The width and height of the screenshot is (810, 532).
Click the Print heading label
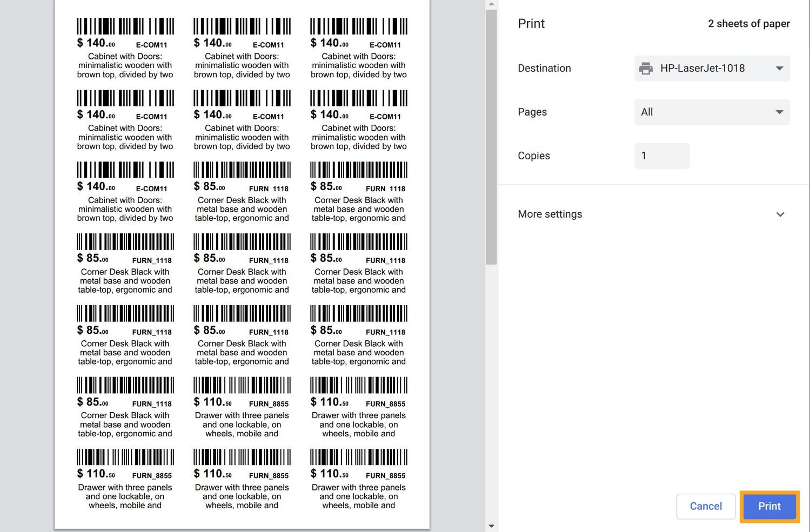coord(531,23)
